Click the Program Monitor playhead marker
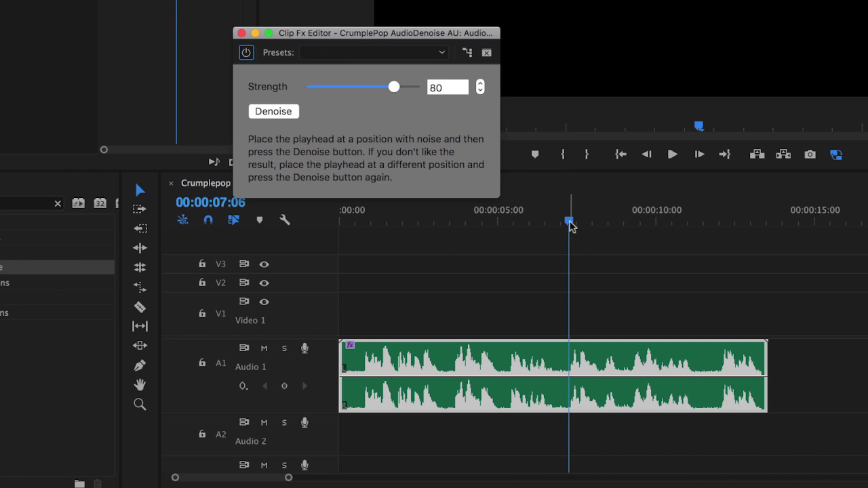868x488 pixels. point(699,126)
